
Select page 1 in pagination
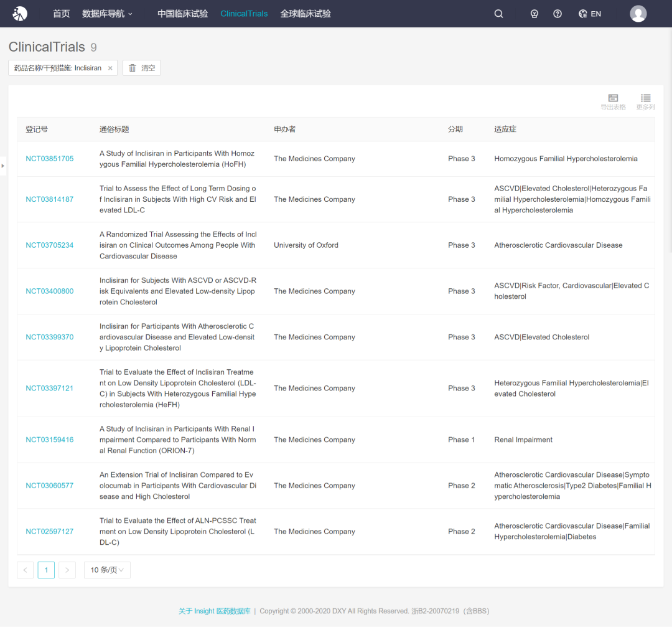pos(46,570)
